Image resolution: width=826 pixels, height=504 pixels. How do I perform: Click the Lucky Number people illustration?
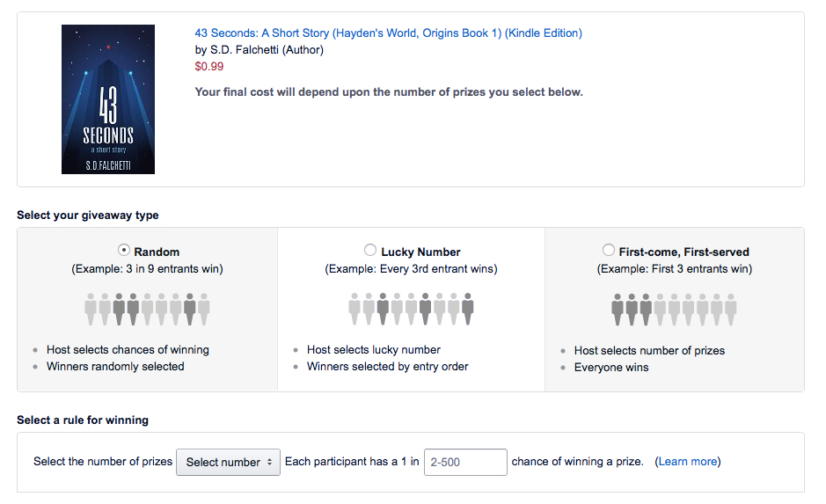pos(411,309)
